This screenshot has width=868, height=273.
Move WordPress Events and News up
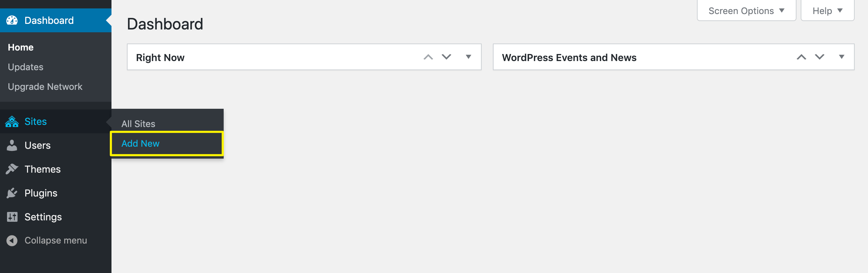pos(801,57)
